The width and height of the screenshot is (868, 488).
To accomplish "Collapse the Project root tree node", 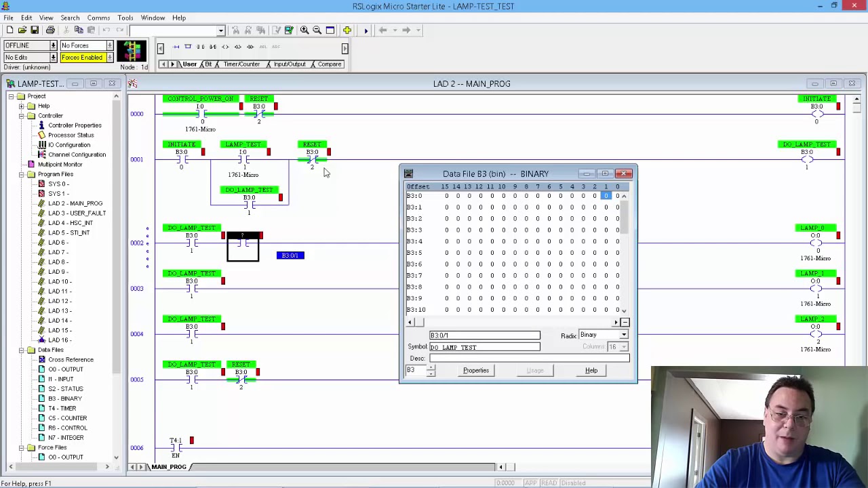I will point(12,96).
